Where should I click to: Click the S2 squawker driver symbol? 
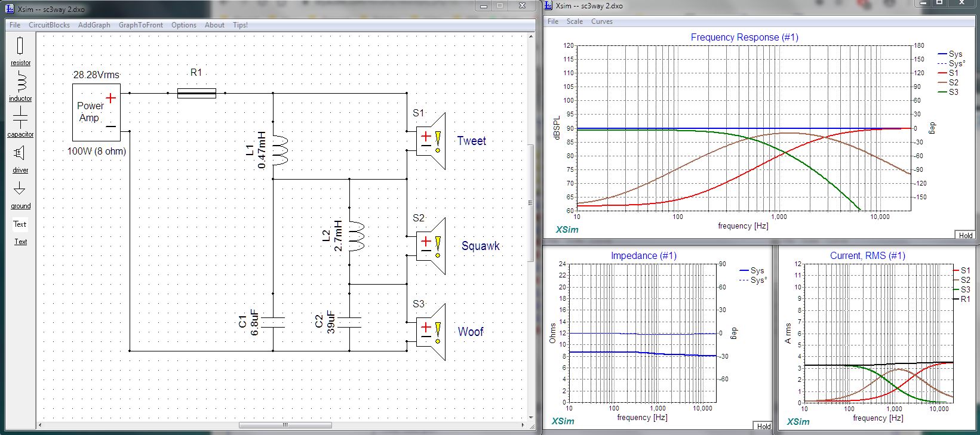431,246
